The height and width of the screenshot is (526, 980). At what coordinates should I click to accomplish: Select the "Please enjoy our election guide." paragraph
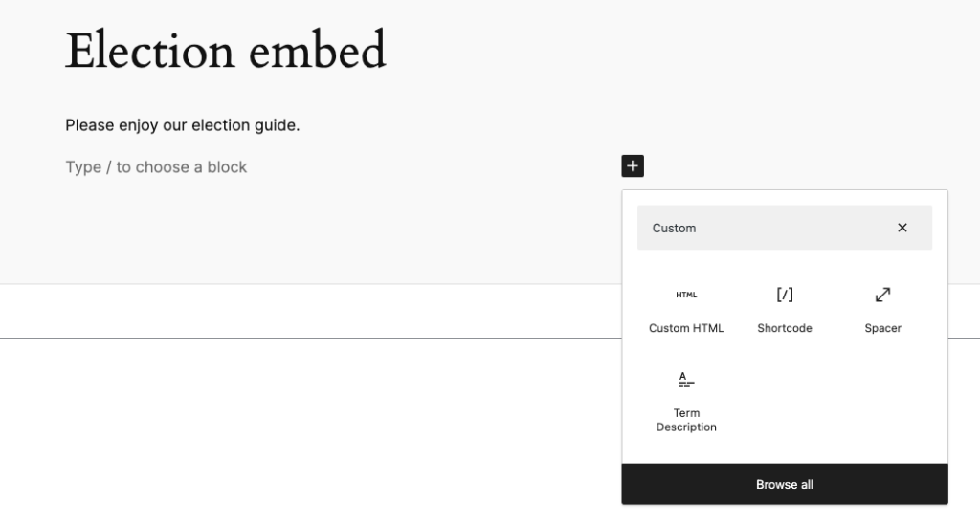(x=182, y=125)
